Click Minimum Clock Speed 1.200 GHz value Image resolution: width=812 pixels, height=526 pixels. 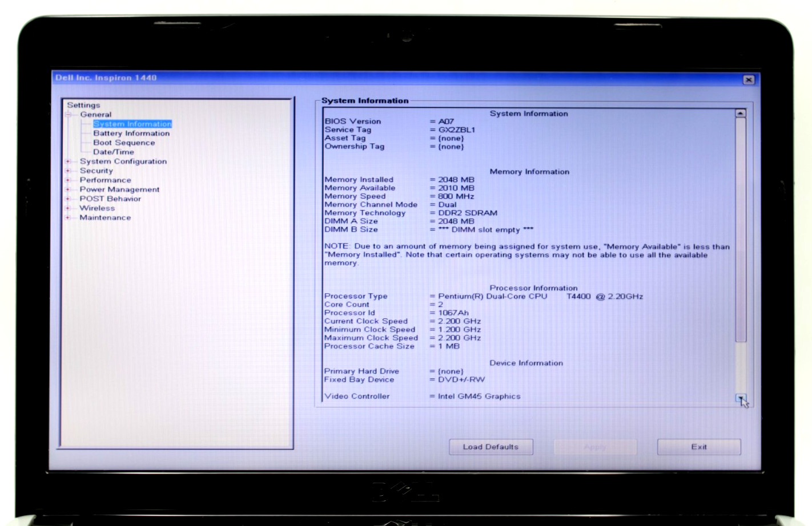point(459,329)
